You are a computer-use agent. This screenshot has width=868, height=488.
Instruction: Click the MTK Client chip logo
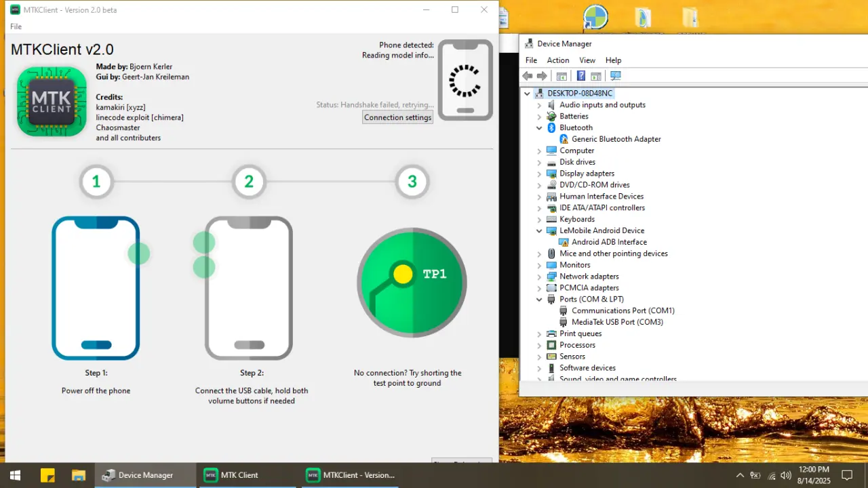pos(52,102)
